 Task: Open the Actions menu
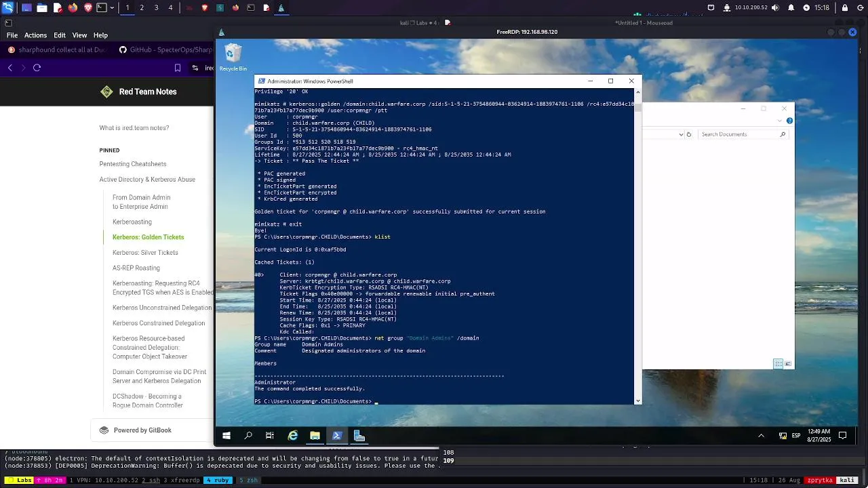(x=36, y=35)
